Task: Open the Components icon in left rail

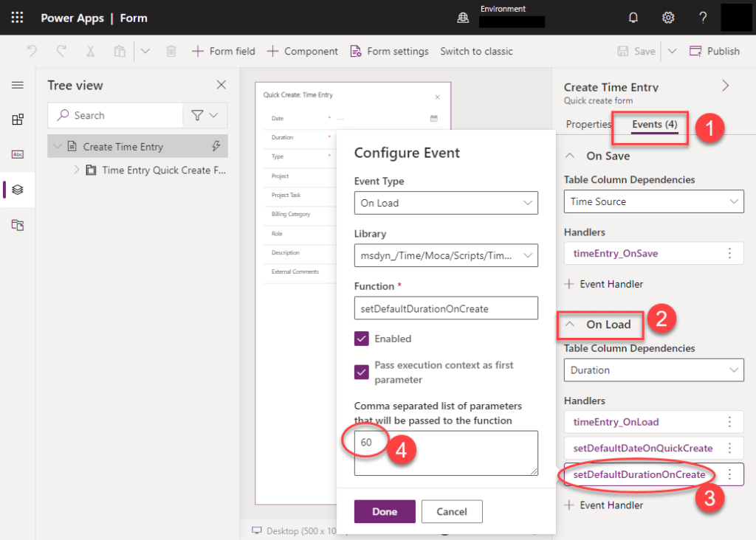Action: [x=18, y=120]
